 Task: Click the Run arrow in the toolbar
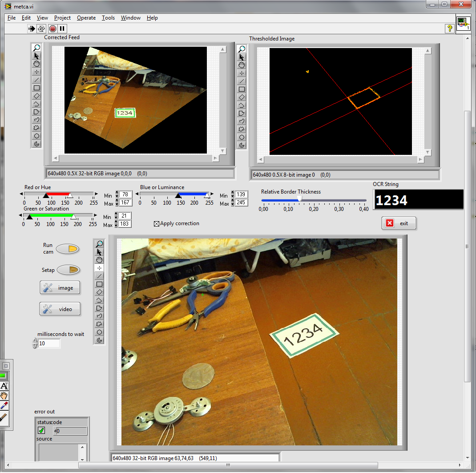tap(32, 28)
